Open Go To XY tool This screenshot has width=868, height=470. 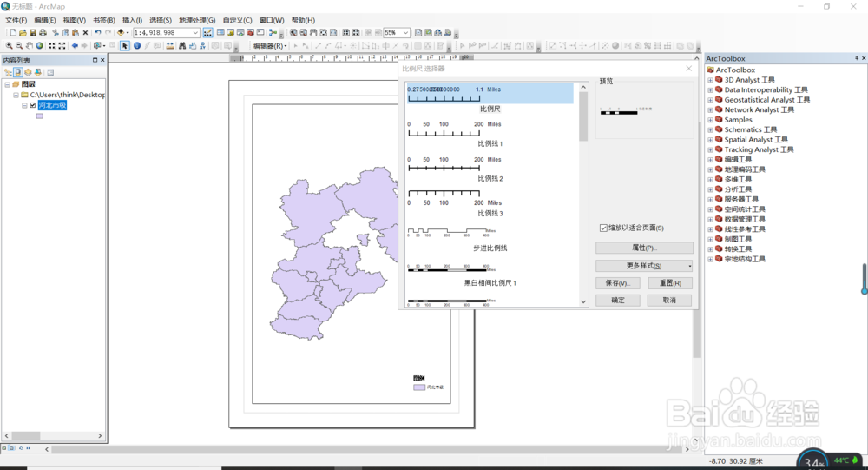pyautogui.click(x=202, y=45)
